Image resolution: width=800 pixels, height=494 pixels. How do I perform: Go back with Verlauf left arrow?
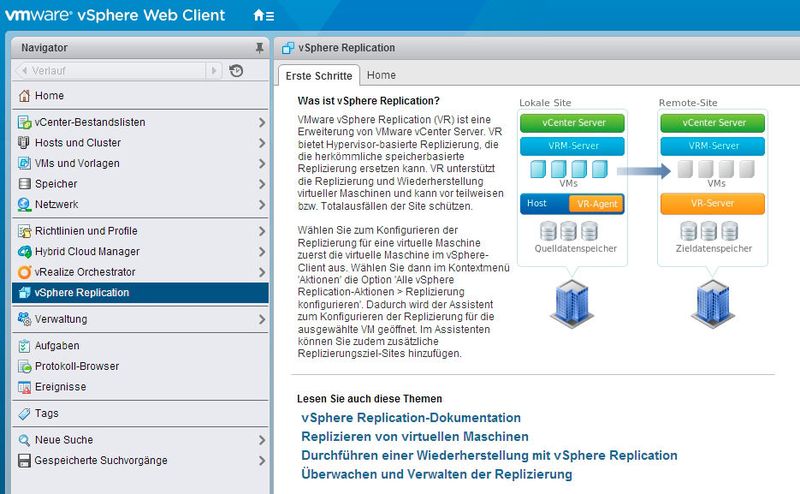24,70
